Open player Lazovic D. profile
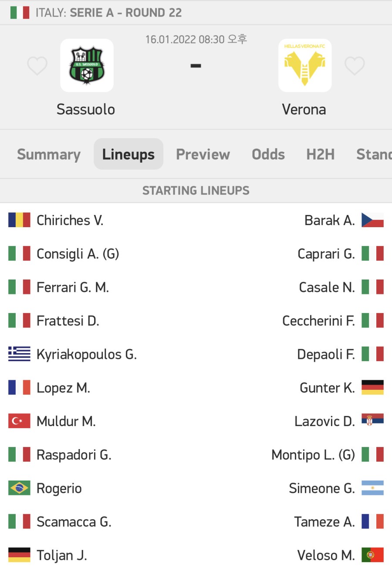392x566 pixels. (324, 421)
